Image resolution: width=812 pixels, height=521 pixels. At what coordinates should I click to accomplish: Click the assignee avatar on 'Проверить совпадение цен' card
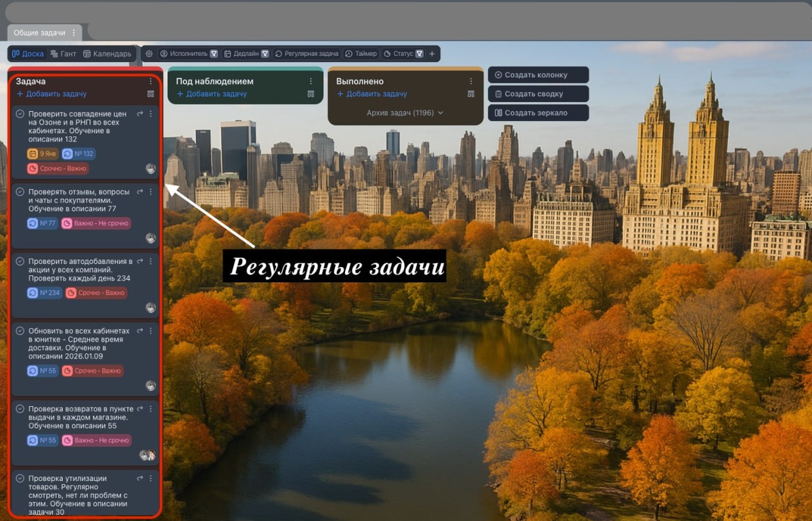[x=150, y=168]
